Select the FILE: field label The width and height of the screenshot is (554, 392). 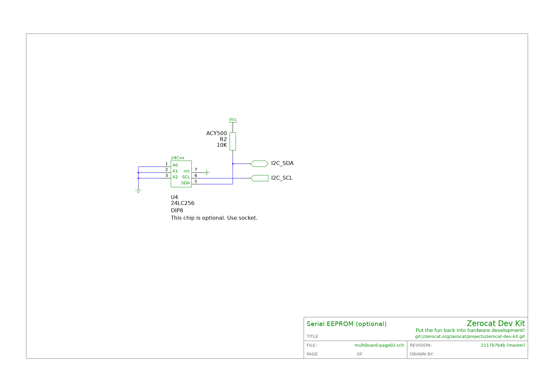pyautogui.click(x=312, y=345)
